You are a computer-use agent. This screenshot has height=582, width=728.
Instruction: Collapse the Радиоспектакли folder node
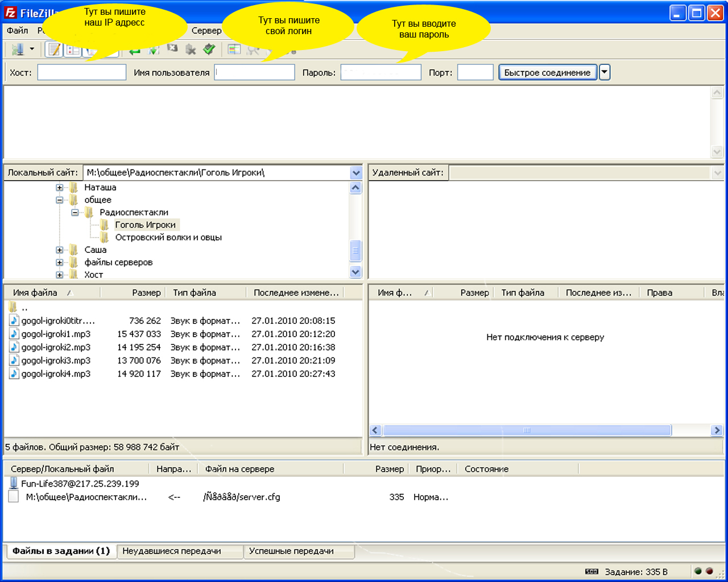pos(75,213)
